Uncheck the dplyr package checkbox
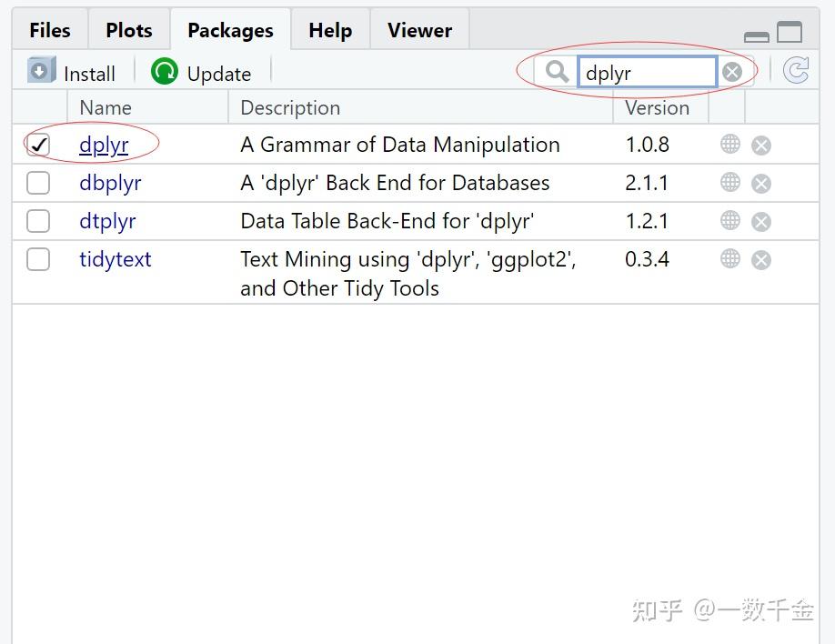This screenshot has width=835, height=644. pyautogui.click(x=38, y=145)
